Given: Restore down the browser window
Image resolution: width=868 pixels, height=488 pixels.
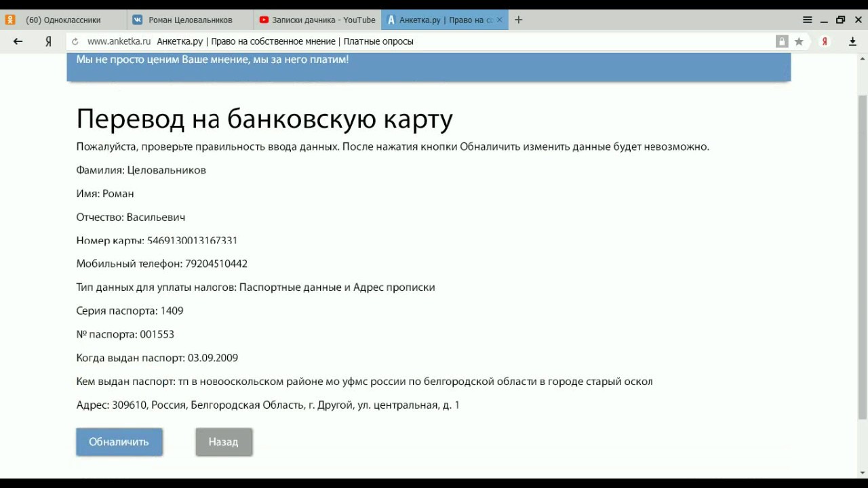Looking at the screenshot, I should click(841, 20).
